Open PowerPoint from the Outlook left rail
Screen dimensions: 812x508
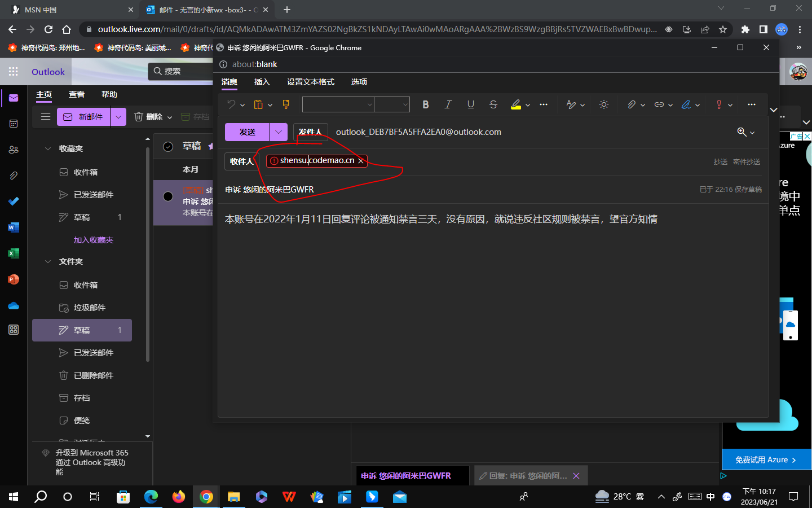pos(14,279)
